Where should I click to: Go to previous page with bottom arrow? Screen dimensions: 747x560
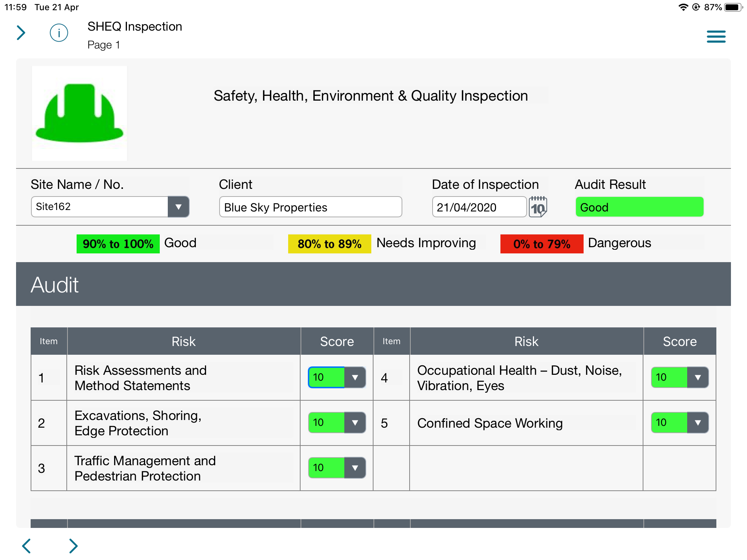(26, 546)
